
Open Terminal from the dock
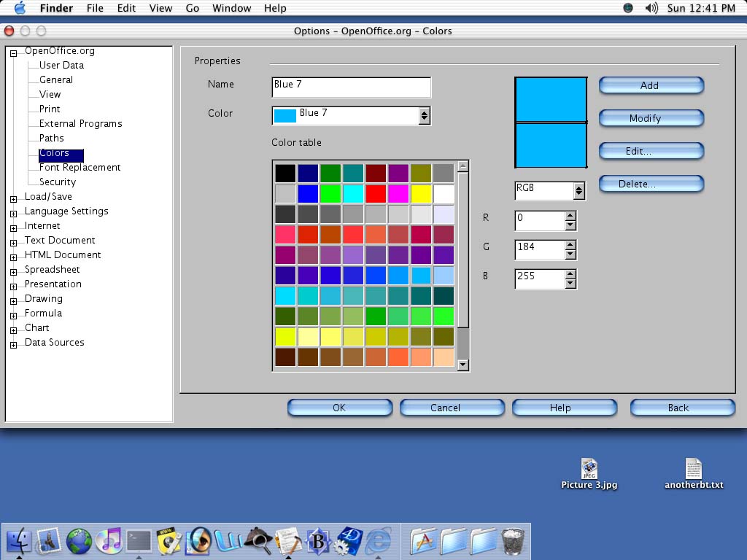point(139,541)
